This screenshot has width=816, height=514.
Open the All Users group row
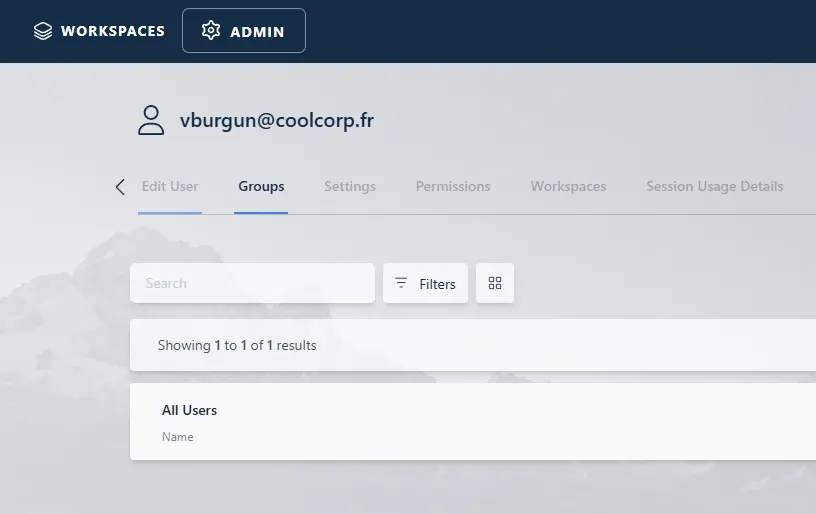click(190, 411)
